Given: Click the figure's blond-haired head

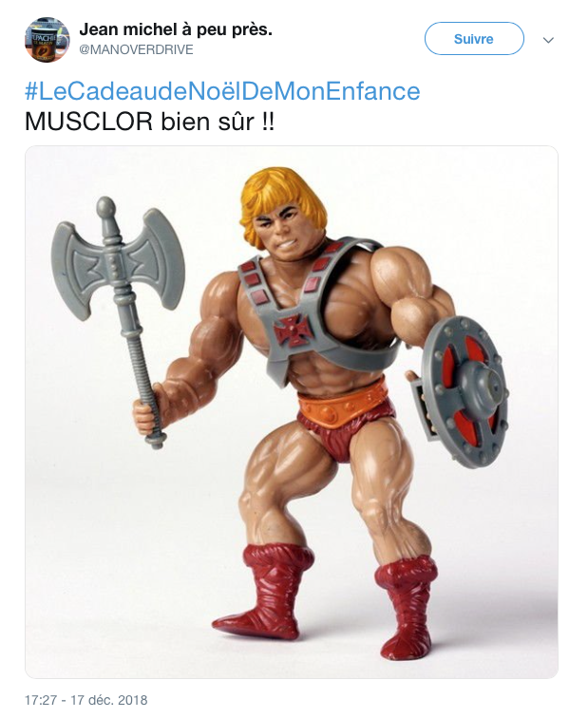Looking at the screenshot, I should [283, 214].
